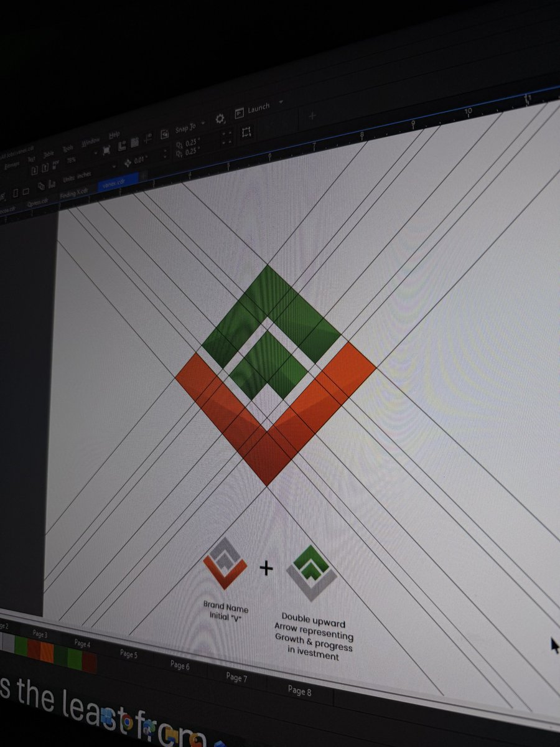
Task: Click the plus icon right of Launch
Action: [x=312, y=116]
